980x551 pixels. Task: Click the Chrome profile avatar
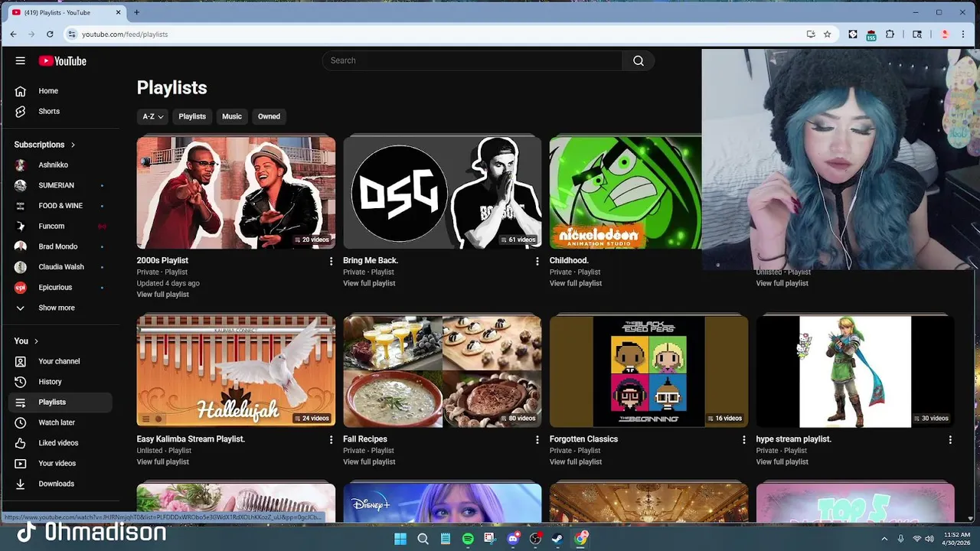(945, 34)
